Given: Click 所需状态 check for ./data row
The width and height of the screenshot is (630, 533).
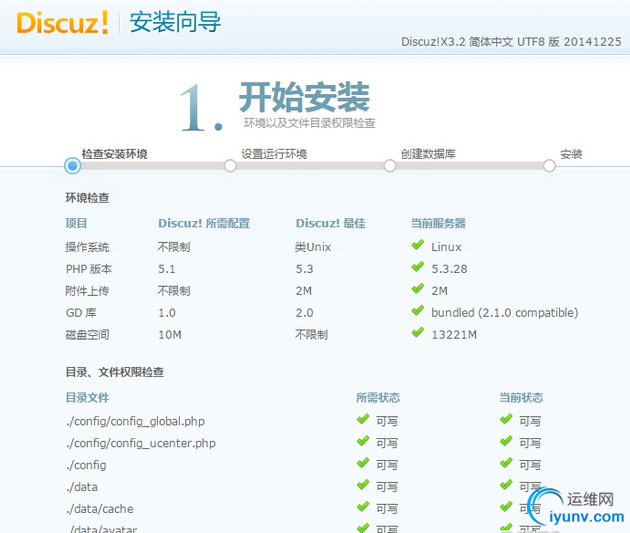Looking at the screenshot, I should [363, 485].
